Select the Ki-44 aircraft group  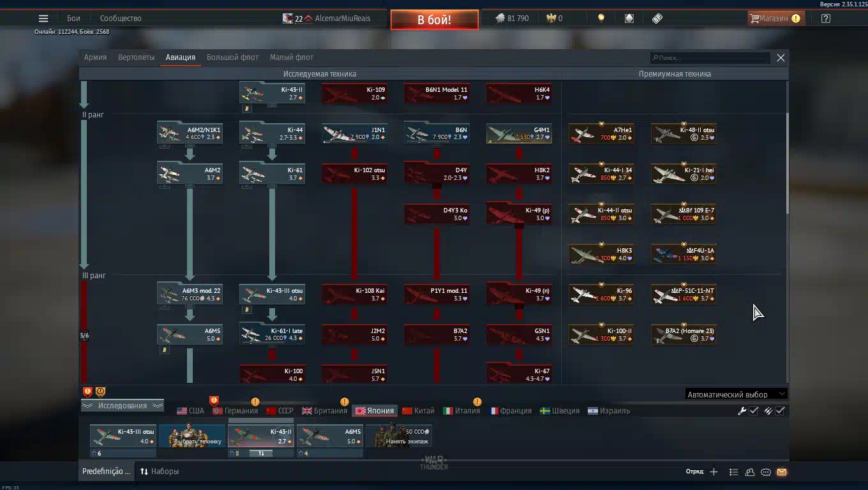point(272,133)
